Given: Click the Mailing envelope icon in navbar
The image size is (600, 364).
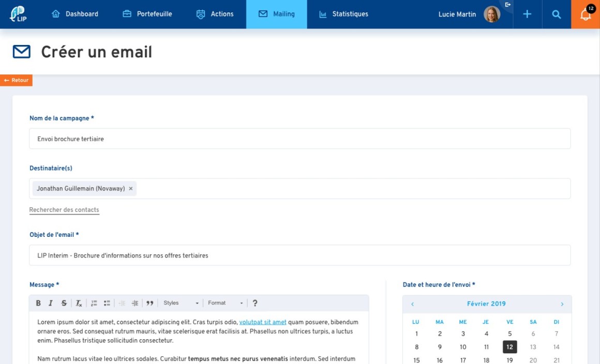Looking at the screenshot, I should point(263,14).
